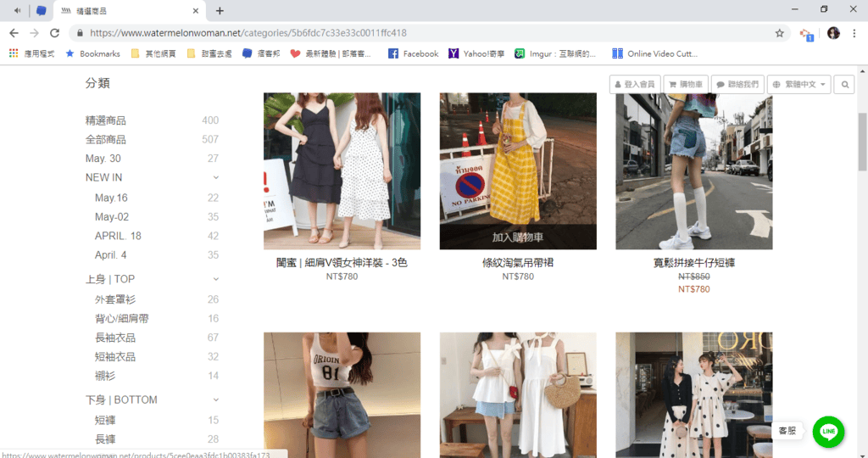Image resolution: width=868 pixels, height=458 pixels.
Task: Bookmark this page with the star icon
Action: (779, 33)
